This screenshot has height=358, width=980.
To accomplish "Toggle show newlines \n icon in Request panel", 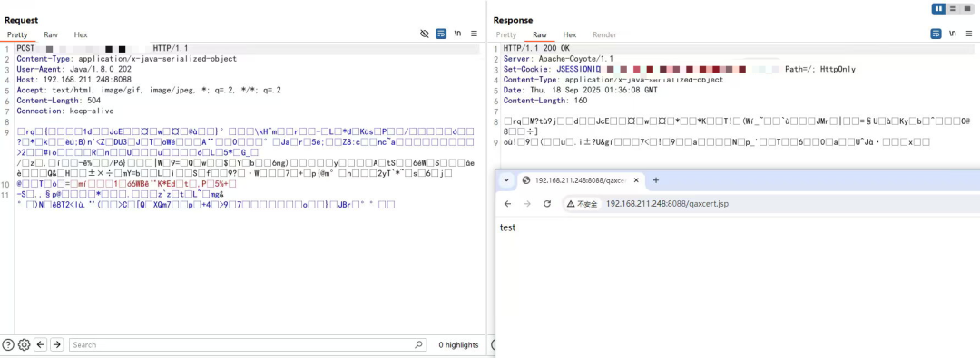I will click(457, 34).
